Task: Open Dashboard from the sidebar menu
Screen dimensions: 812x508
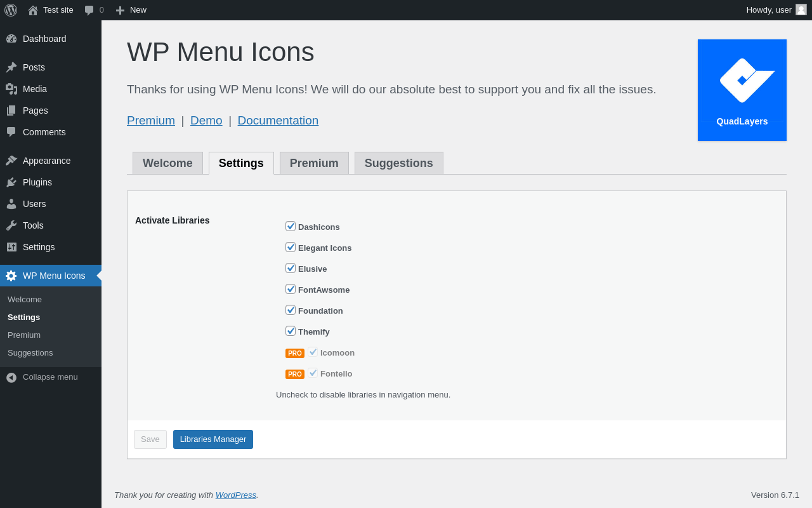Action: point(44,39)
